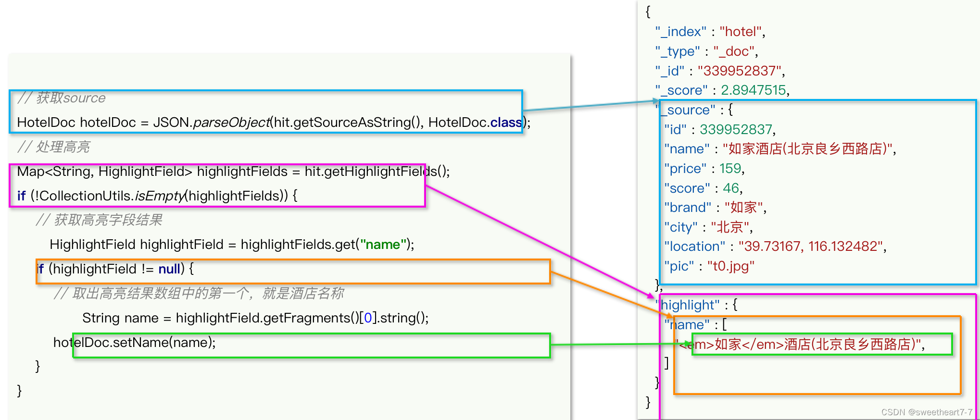Click the "score" : 46 field

click(703, 188)
